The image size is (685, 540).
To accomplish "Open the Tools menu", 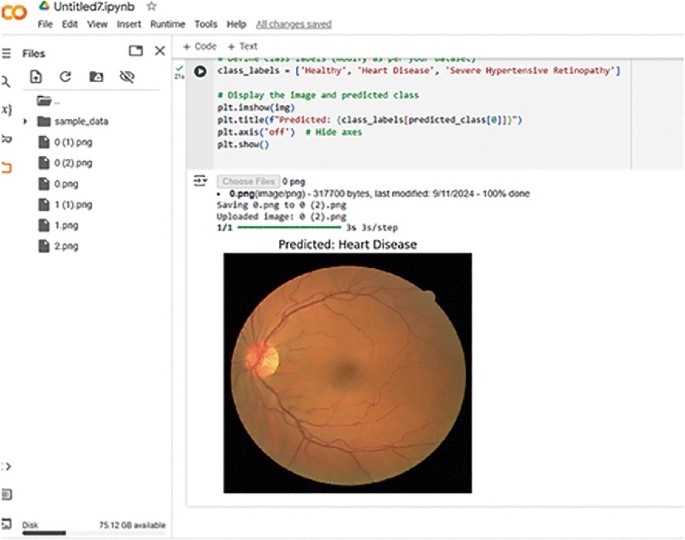I will tap(205, 24).
